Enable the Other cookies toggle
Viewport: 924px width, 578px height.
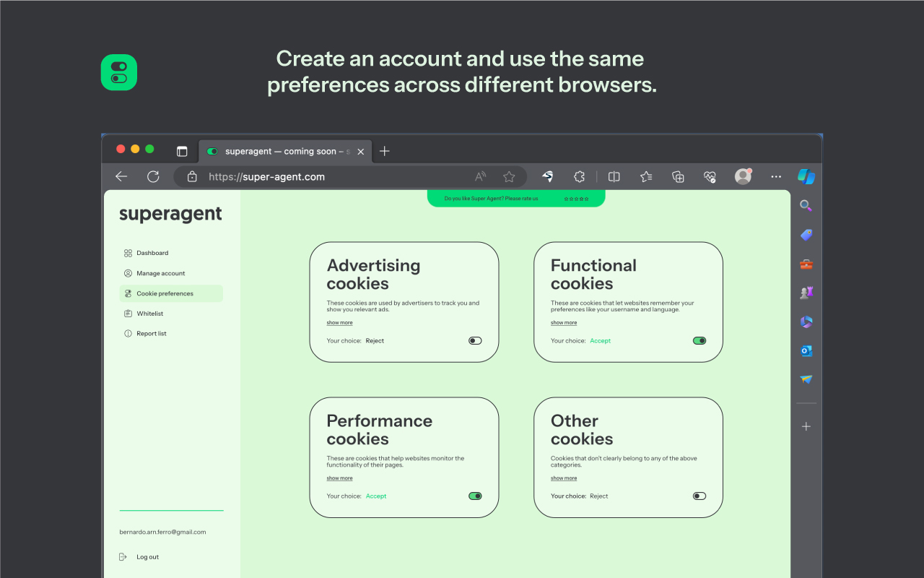(x=699, y=496)
